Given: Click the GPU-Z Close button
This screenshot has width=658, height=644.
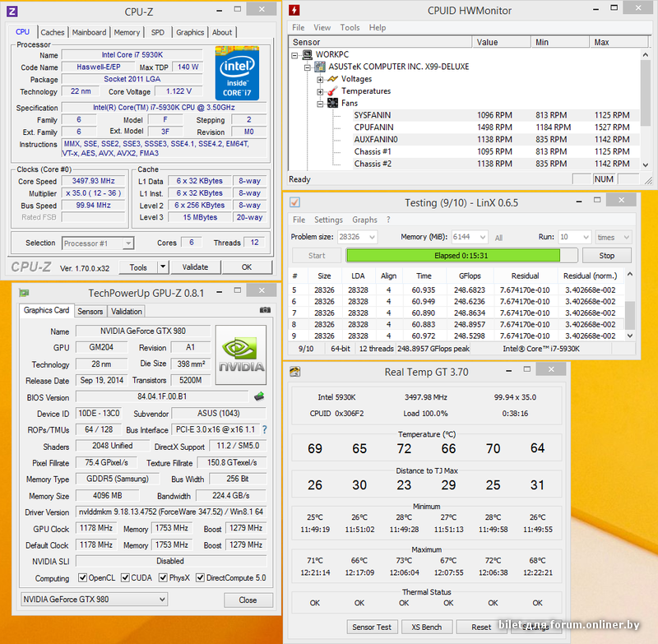Looking at the screenshot, I should pos(248,600).
